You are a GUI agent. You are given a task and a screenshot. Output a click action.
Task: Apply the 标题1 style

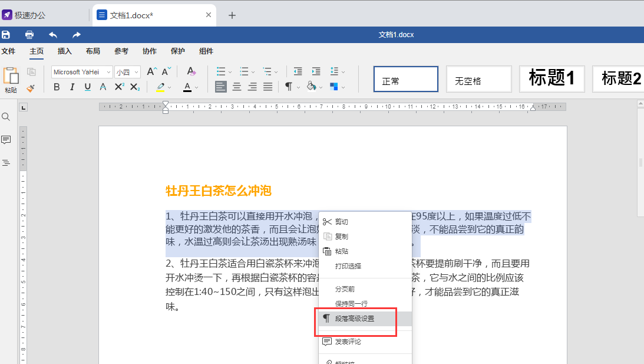pos(552,79)
